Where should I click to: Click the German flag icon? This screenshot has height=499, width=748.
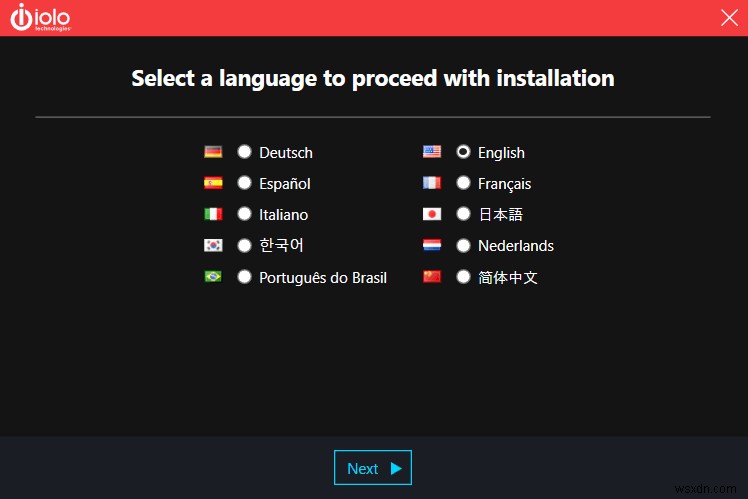point(213,152)
